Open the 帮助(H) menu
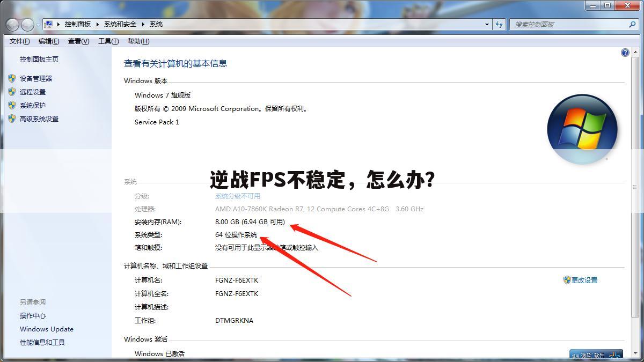 [x=138, y=41]
